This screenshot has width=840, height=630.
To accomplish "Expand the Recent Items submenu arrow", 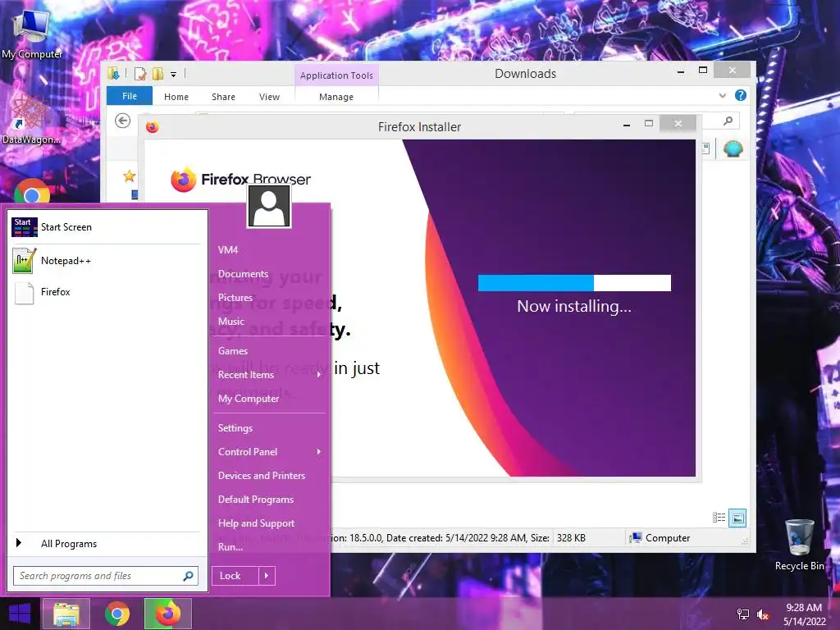I will click(x=319, y=374).
